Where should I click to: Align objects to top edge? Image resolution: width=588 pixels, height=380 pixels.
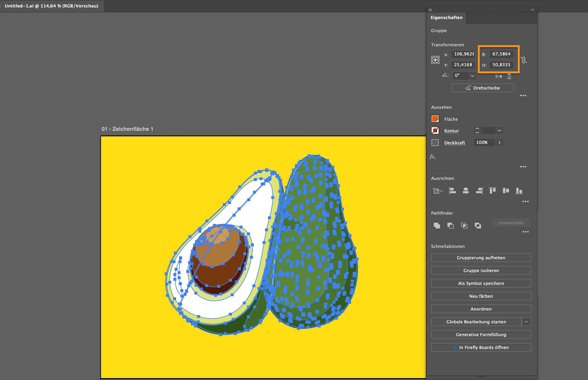tap(492, 191)
